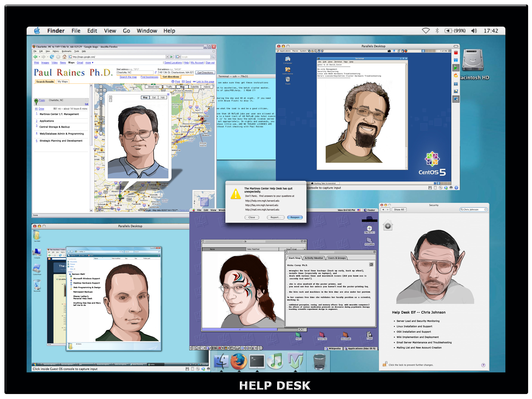Viewport: 532px width, 399px height.
Task: Launch Firefox from the Dock
Action: (239, 361)
